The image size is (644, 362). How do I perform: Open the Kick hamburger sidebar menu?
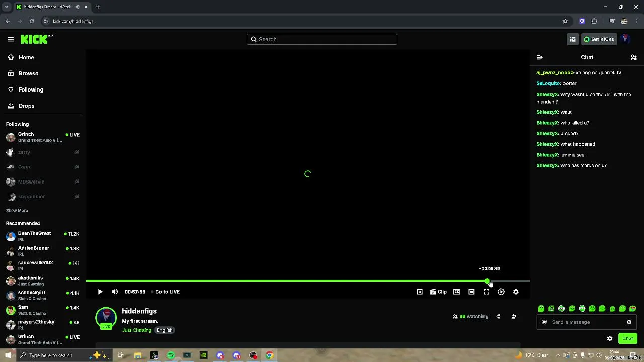(11, 39)
